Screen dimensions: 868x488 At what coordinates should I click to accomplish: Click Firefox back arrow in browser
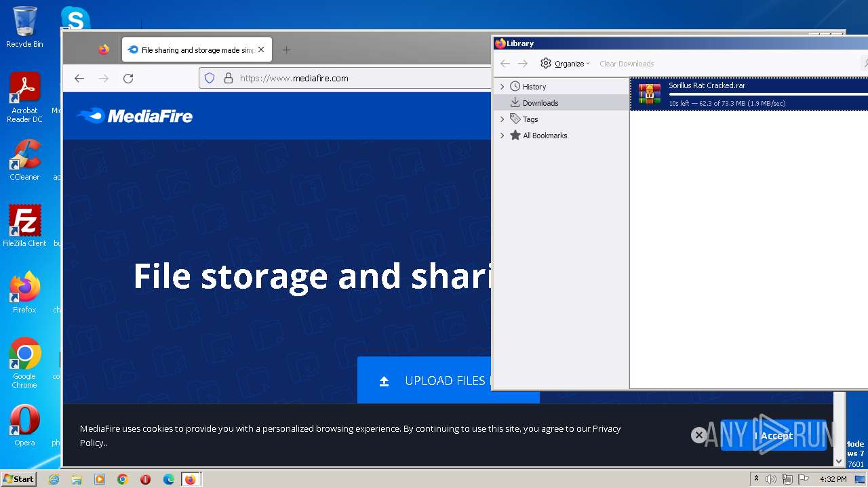click(79, 78)
